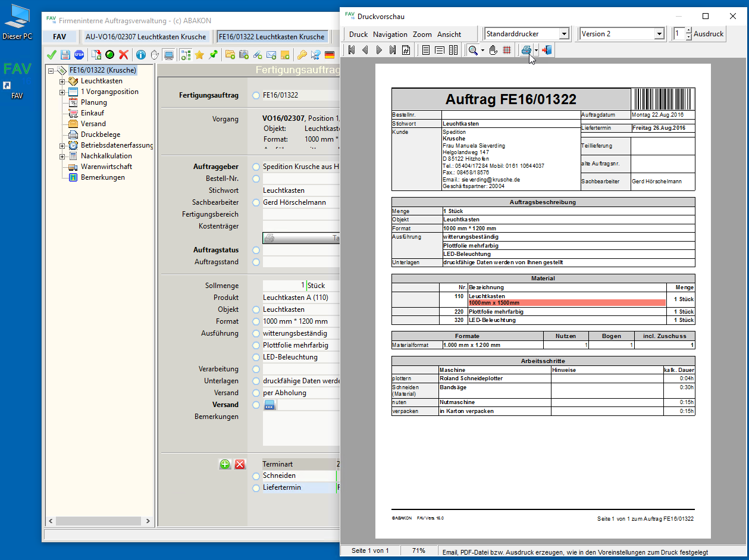Click the Ausdruck button

[709, 34]
